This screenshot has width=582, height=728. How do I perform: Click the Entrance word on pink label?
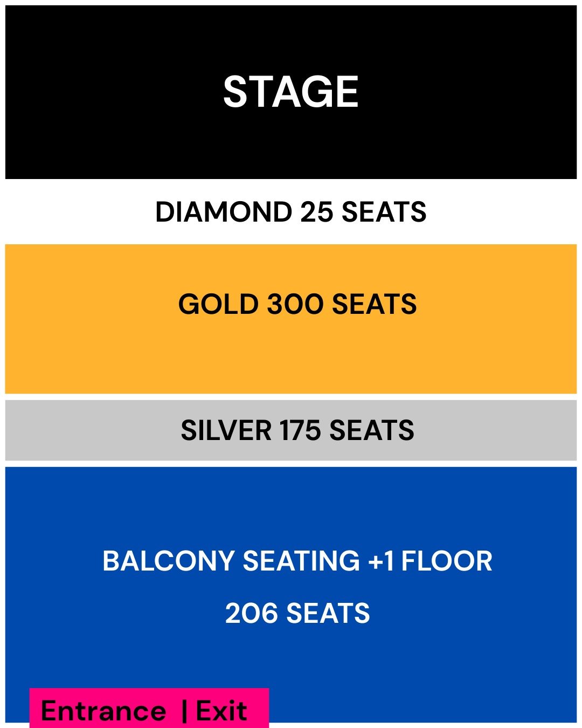click(x=103, y=711)
